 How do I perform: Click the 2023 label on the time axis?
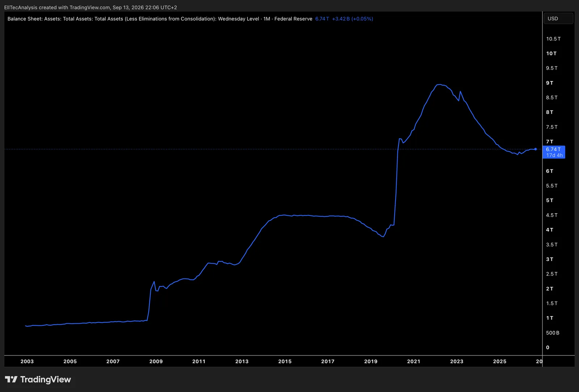(x=457, y=361)
